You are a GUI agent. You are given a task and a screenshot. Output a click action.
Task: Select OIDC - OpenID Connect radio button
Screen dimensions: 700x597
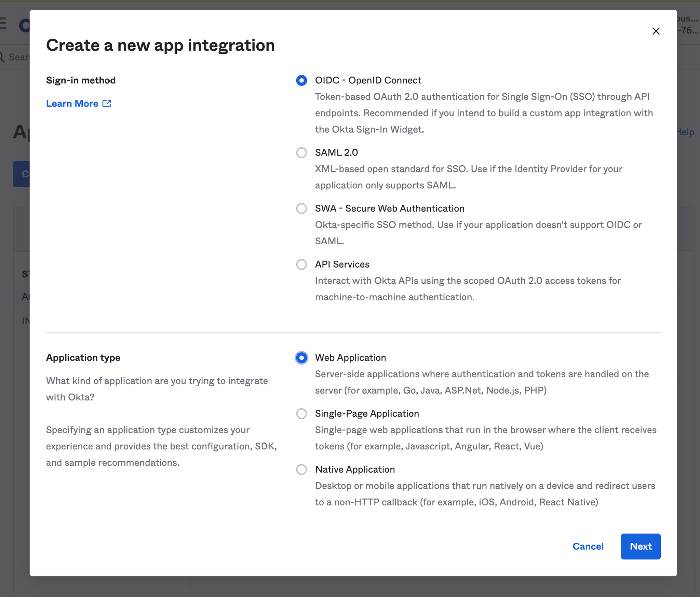[301, 80]
